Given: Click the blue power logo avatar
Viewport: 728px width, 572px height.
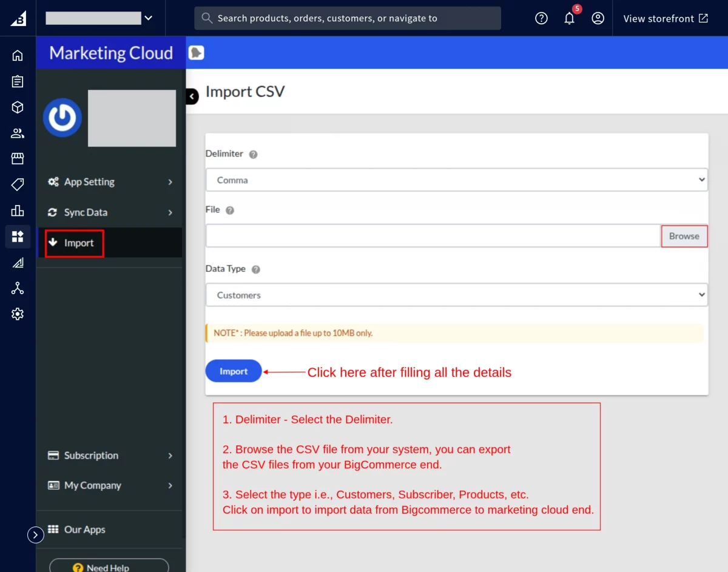Looking at the screenshot, I should pos(62,118).
